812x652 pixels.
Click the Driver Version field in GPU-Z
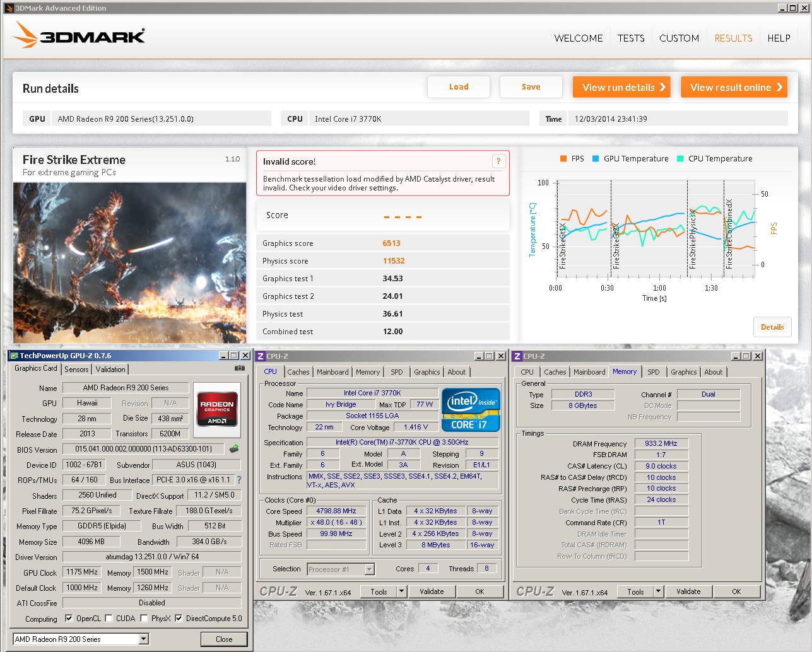pyautogui.click(x=152, y=557)
